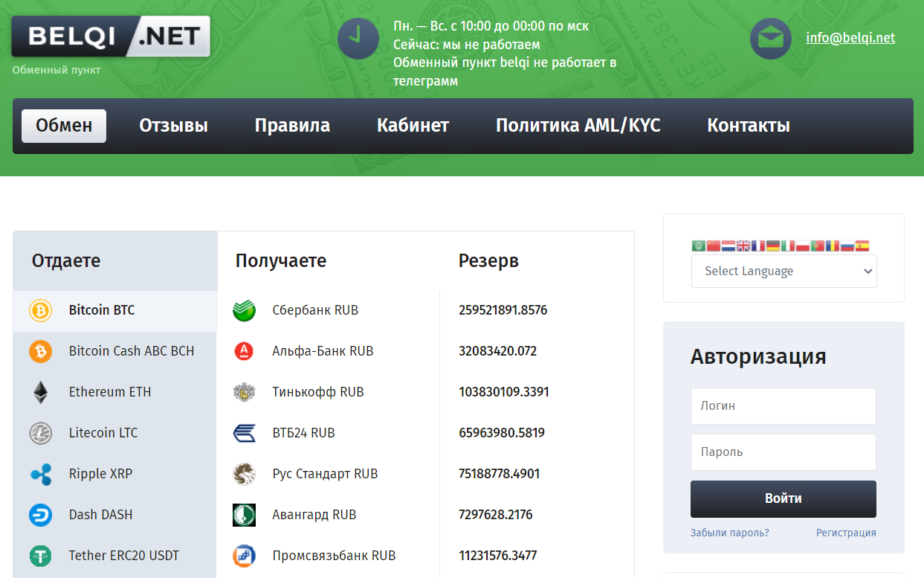Select the Italian flag language icon

788,245
